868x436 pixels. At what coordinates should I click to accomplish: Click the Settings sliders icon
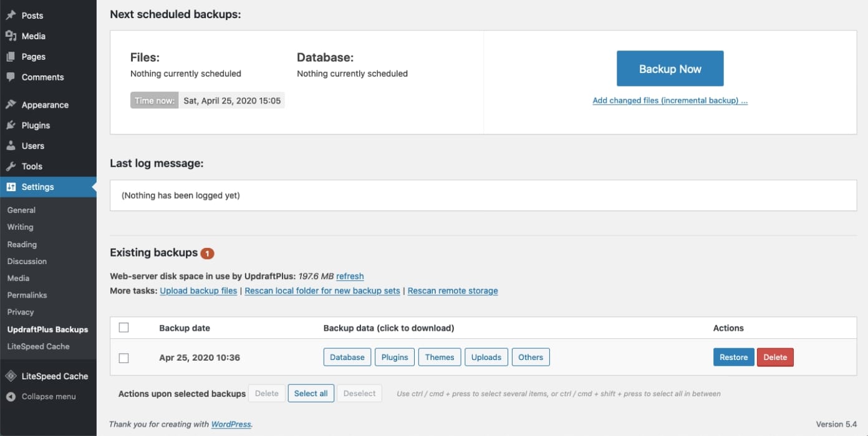(x=11, y=187)
